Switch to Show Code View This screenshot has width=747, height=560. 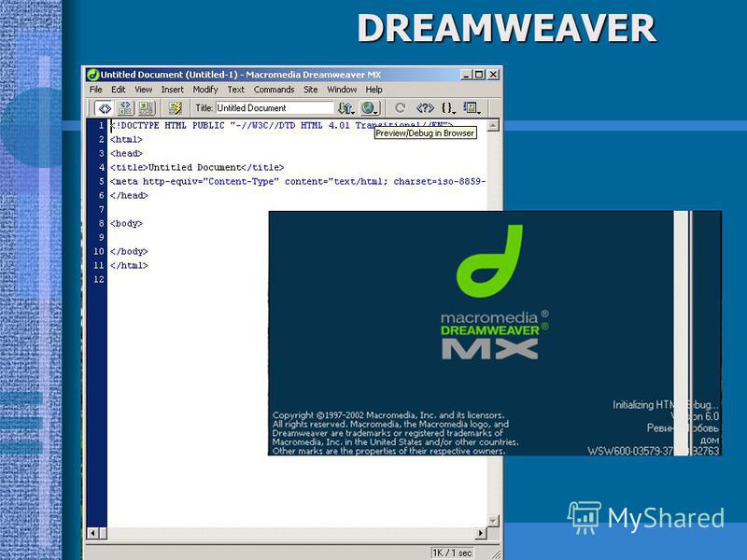point(105,108)
